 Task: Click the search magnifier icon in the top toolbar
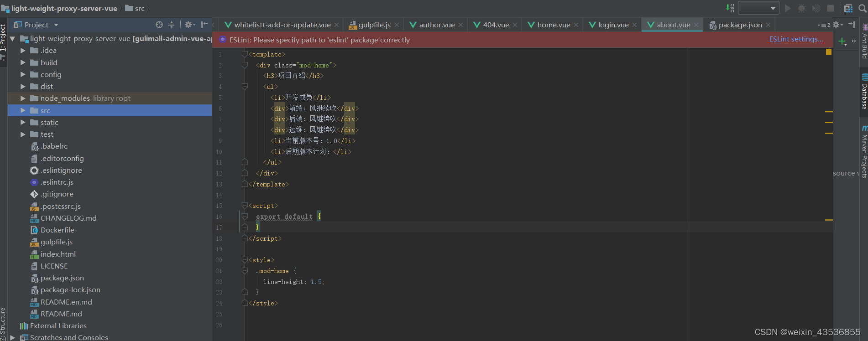[862, 8]
